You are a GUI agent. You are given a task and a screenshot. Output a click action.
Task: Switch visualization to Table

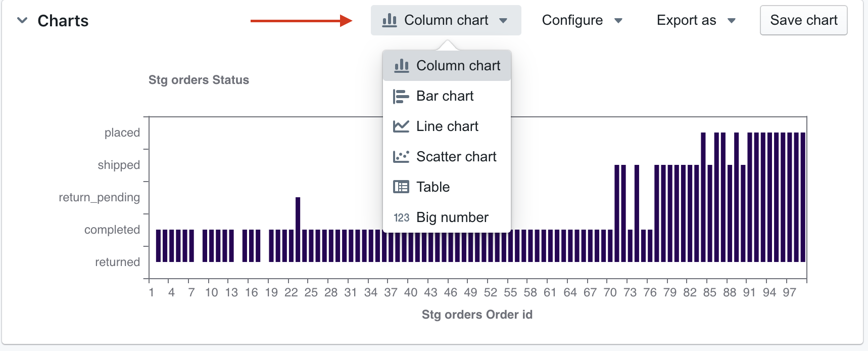[433, 187]
